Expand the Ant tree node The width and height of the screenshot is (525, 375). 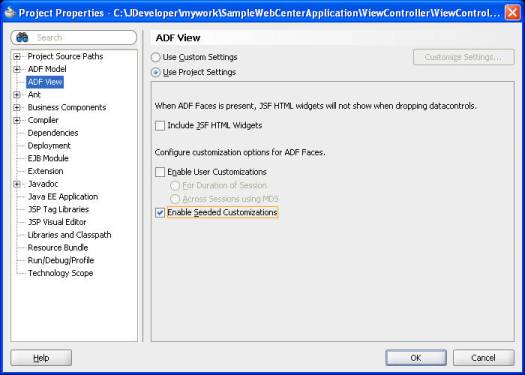[x=17, y=95]
